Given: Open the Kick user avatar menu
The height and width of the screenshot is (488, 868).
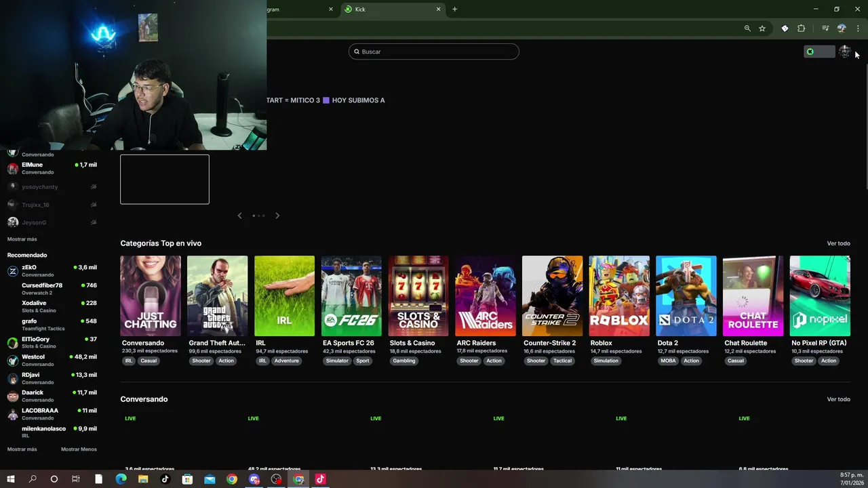Looking at the screenshot, I should point(844,52).
